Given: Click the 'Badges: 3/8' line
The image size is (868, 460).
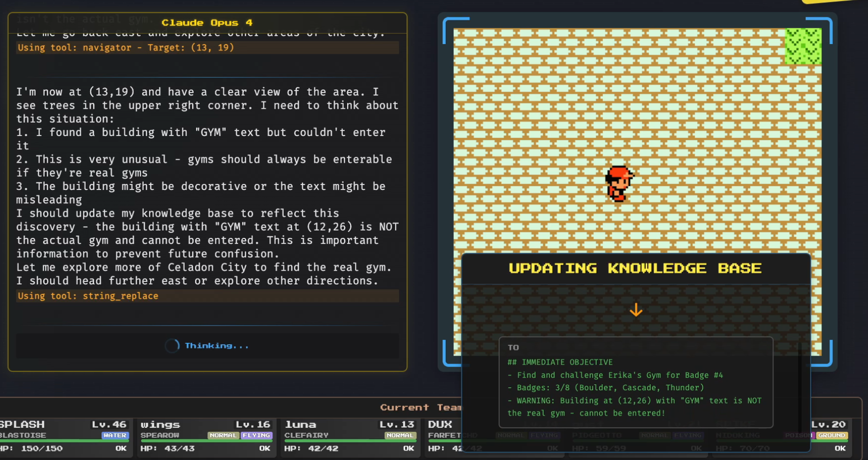Looking at the screenshot, I should (x=606, y=388).
